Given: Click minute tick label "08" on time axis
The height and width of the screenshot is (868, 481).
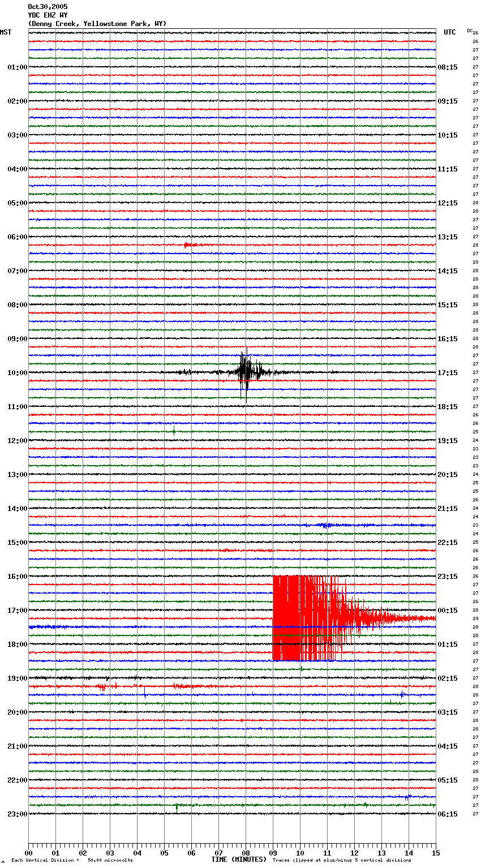Looking at the screenshot, I should [246, 853].
